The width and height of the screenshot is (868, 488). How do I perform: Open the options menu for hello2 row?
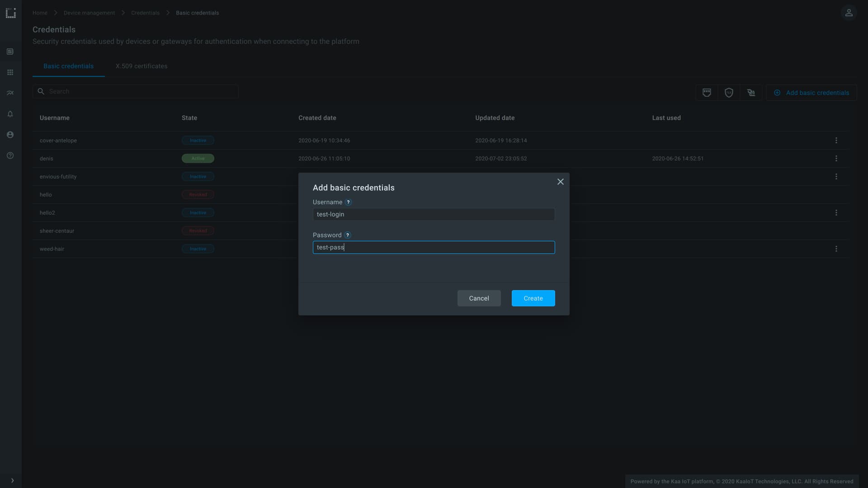(836, 213)
